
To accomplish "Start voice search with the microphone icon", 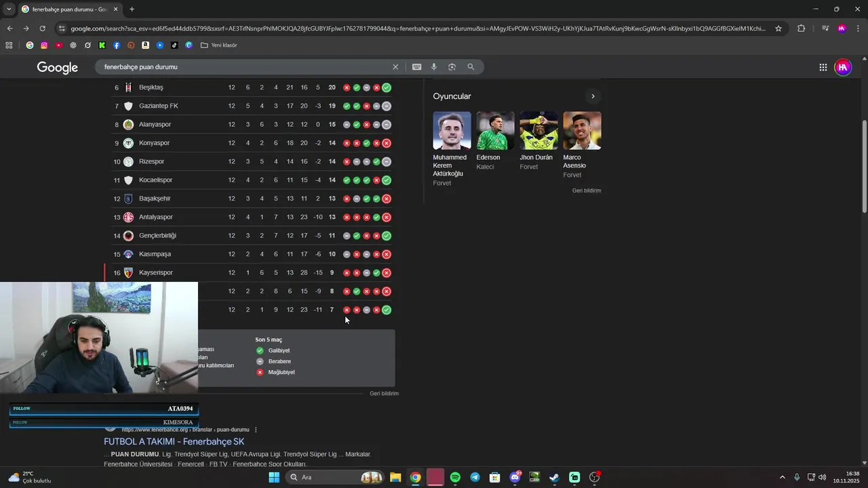I will click(434, 67).
